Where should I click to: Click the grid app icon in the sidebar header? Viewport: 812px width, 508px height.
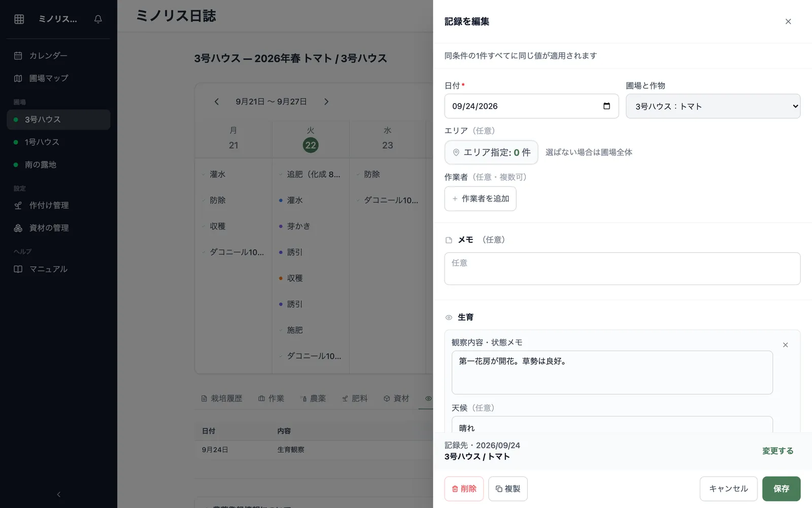pyautogui.click(x=19, y=19)
